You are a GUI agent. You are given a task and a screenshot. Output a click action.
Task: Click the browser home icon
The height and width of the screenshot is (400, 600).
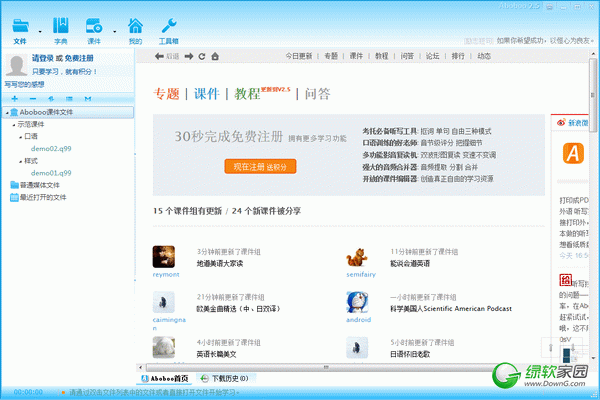coord(215,56)
